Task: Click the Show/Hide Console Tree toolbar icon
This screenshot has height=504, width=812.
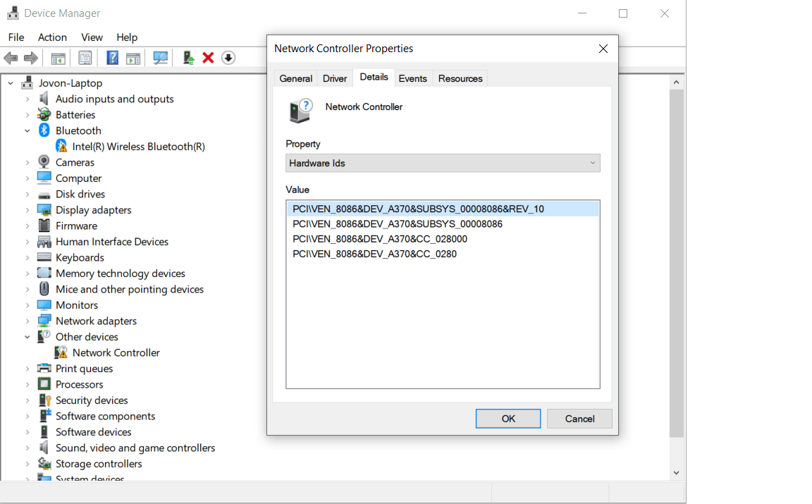Action: 59,57
